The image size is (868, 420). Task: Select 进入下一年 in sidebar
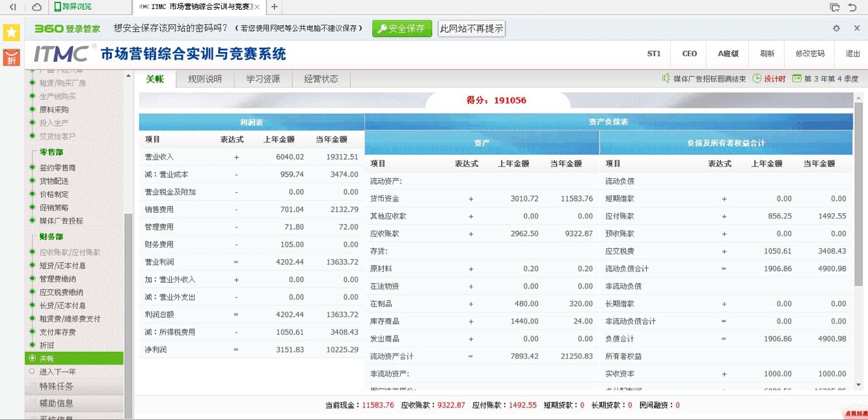click(57, 372)
